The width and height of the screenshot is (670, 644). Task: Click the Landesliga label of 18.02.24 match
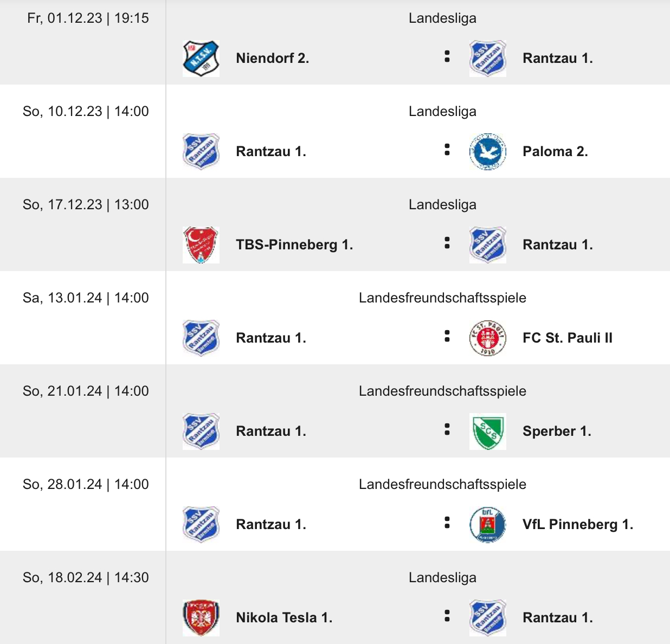click(x=442, y=577)
